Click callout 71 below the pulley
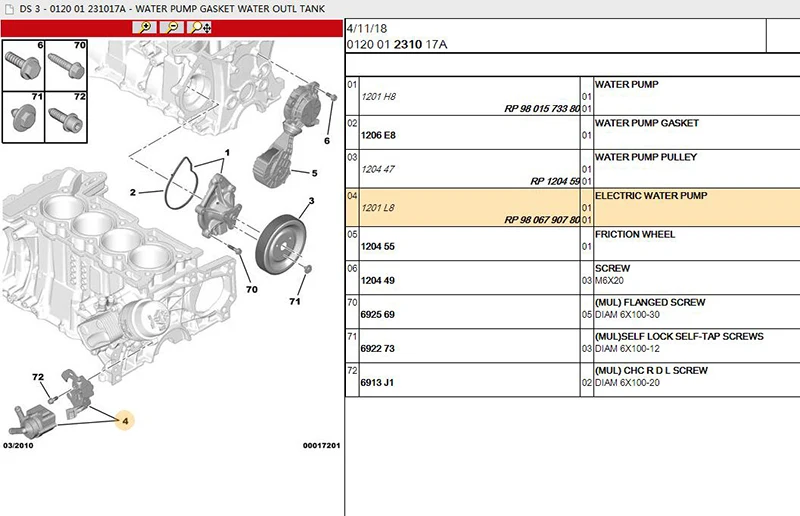 pos(294,302)
